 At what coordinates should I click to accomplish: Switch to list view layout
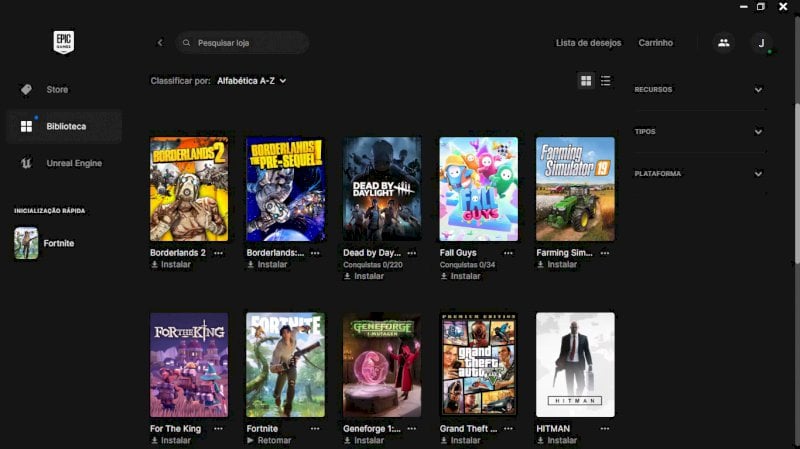click(606, 81)
